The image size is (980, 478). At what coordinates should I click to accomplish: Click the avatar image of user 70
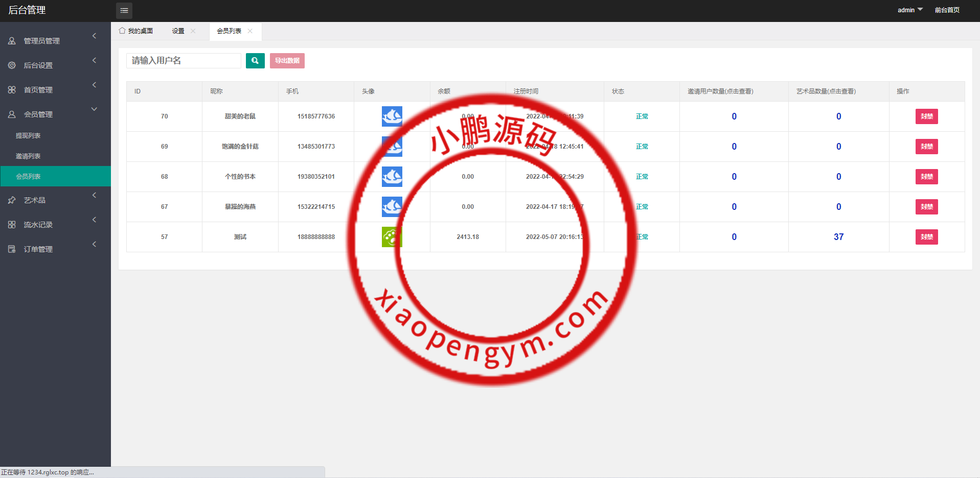click(x=392, y=116)
